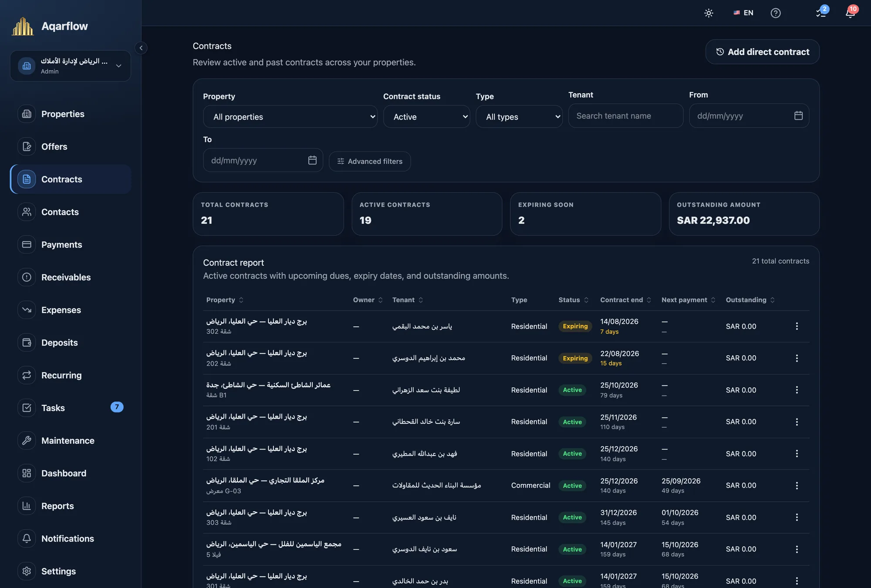Open Contacts in the sidebar

click(71, 212)
